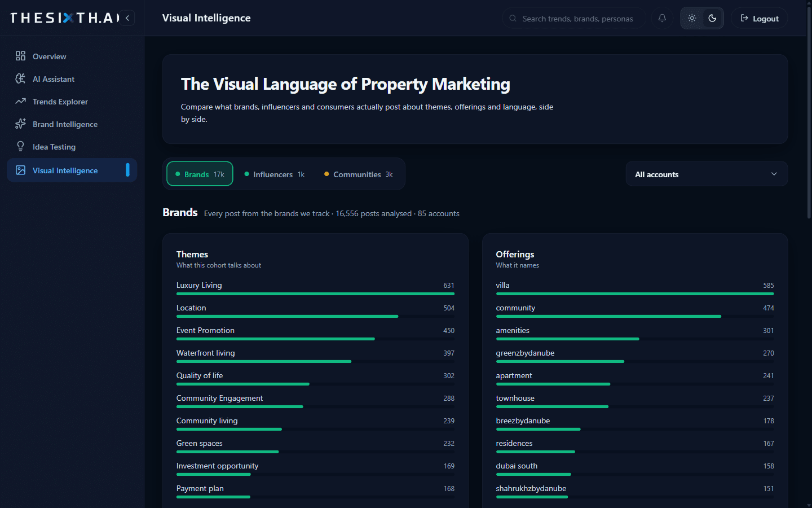
Task: Click the Visual Intelligence image icon
Action: point(20,170)
